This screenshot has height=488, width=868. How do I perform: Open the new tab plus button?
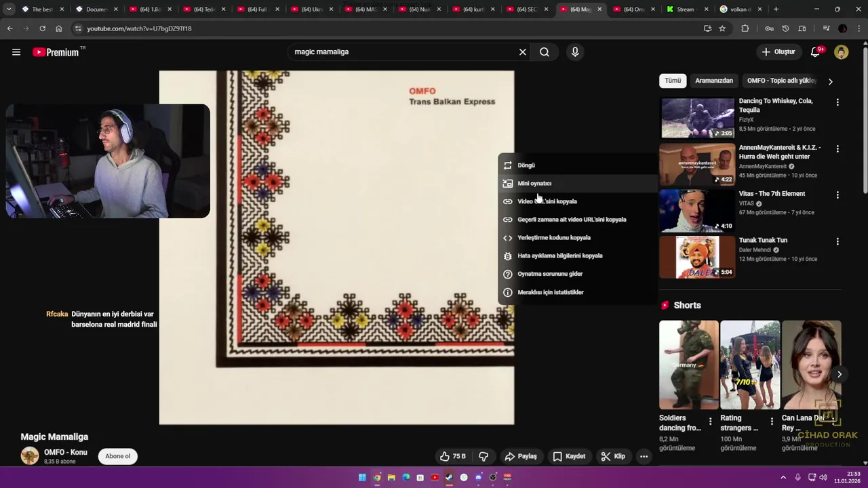[x=776, y=9]
